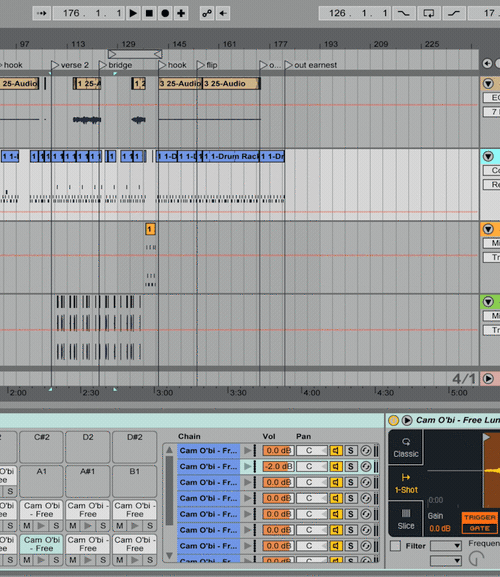Click the Play button in transport bar
500x577 pixels.
click(133, 13)
